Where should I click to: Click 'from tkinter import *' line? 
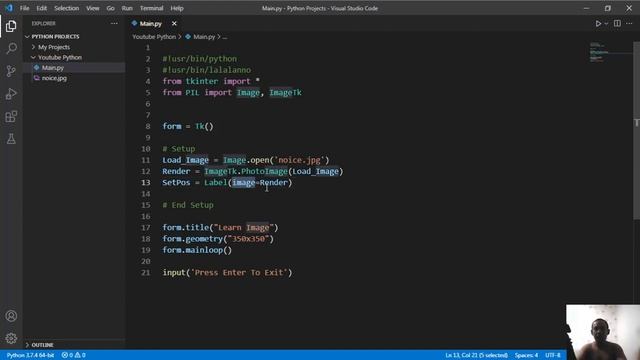pos(211,81)
